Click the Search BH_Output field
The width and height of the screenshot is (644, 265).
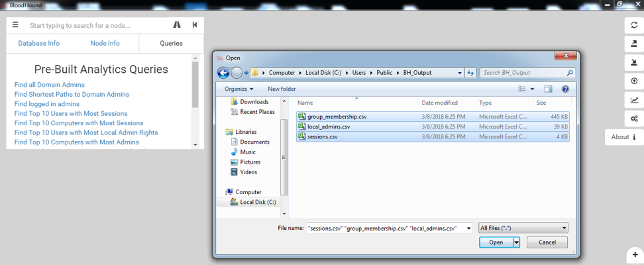coord(523,73)
